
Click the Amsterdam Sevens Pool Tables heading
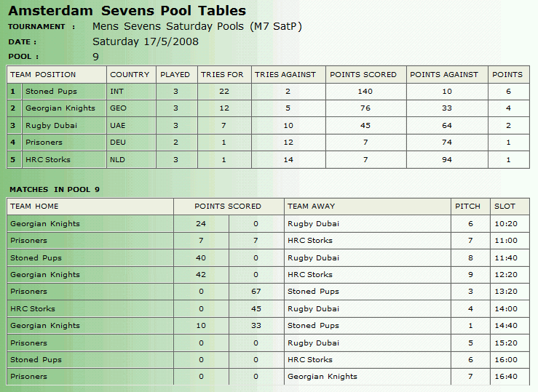[127, 11]
